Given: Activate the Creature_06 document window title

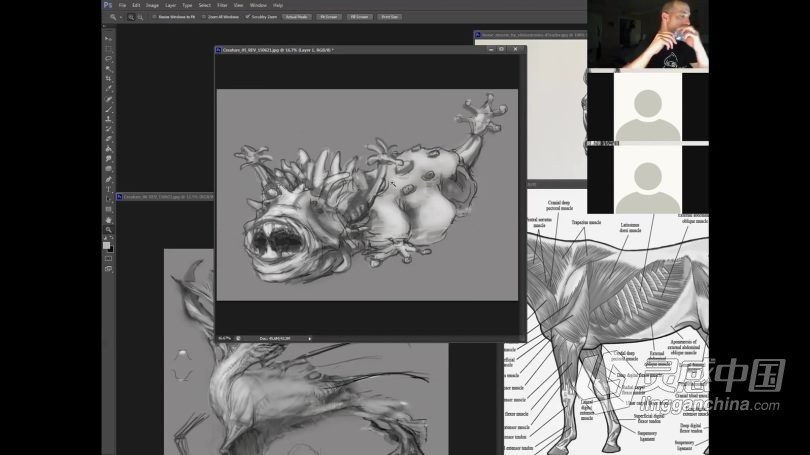Looking at the screenshot, I should [165, 197].
